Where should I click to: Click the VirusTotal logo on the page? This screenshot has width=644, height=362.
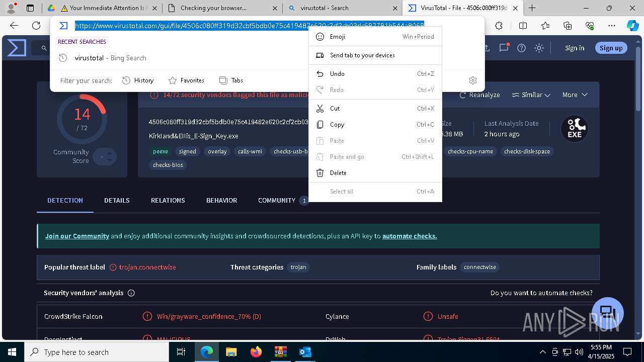coord(17,48)
